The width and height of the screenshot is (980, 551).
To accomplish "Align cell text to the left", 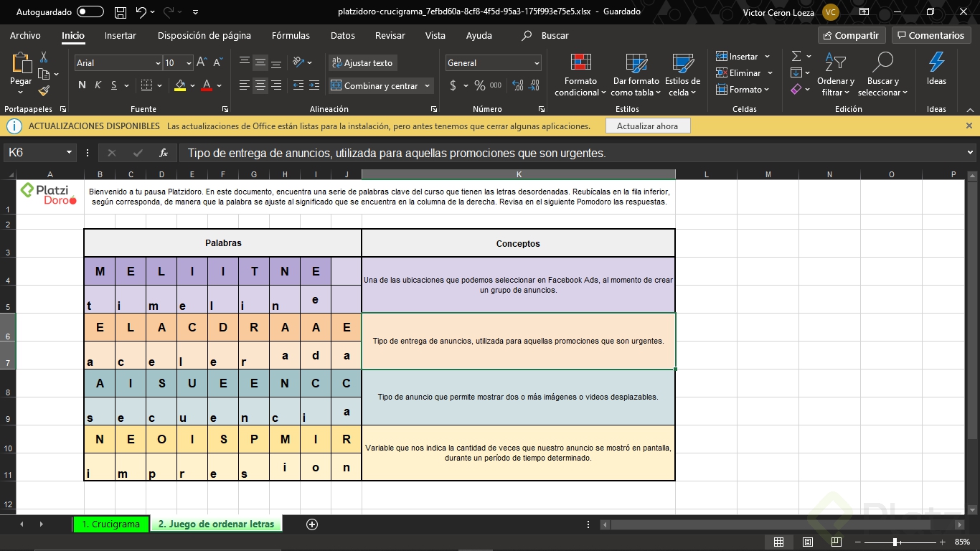I will (x=245, y=85).
